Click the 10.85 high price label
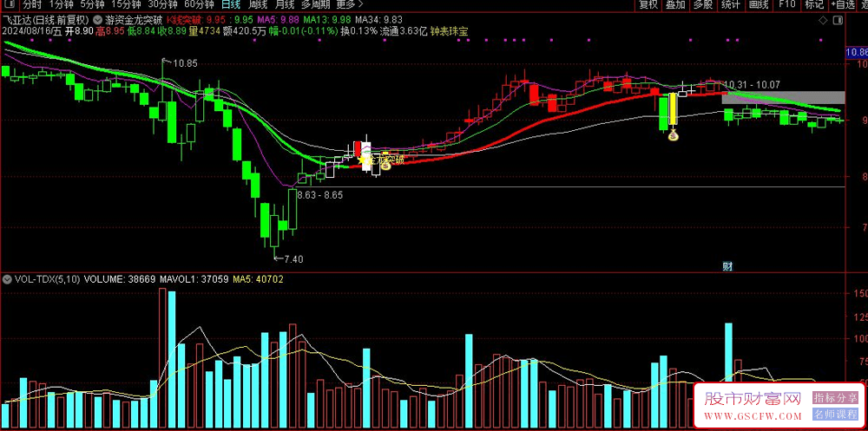Screen dimensions: 868x431 184,63
